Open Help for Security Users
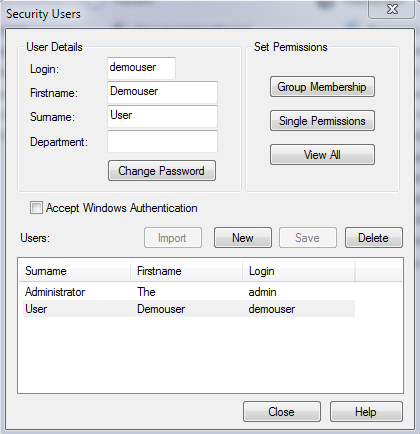The width and height of the screenshot is (420, 434). click(x=366, y=412)
